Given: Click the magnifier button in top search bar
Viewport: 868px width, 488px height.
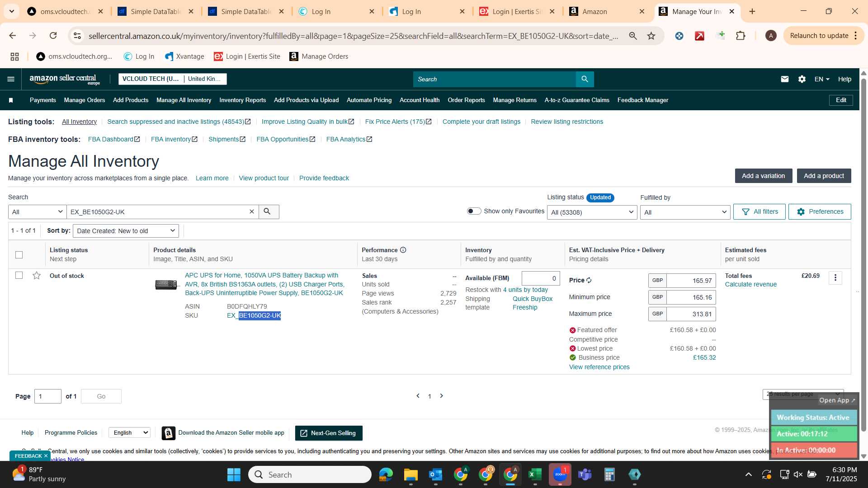Looking at the screenshot, I should pos(585,79).
